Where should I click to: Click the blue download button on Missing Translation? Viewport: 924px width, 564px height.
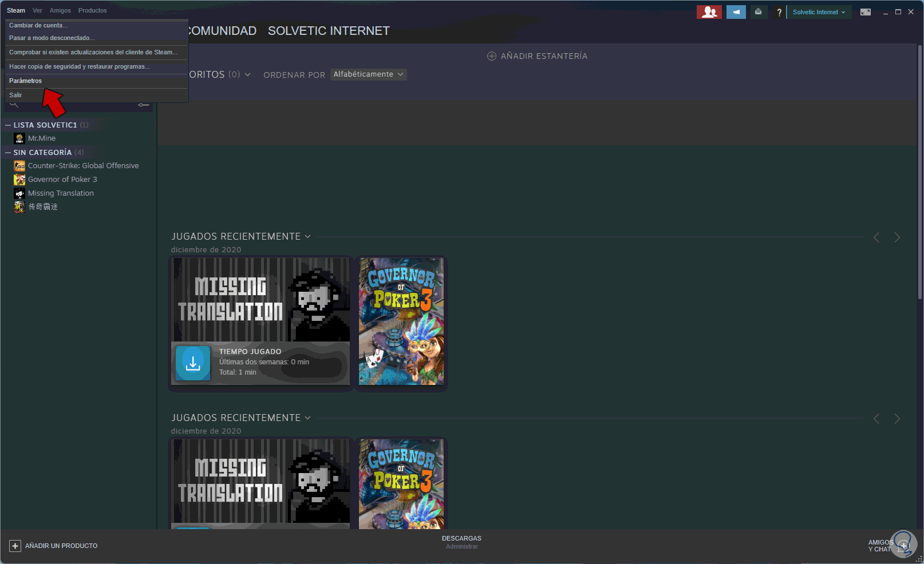pyautogui.click(x=193, y=363)
